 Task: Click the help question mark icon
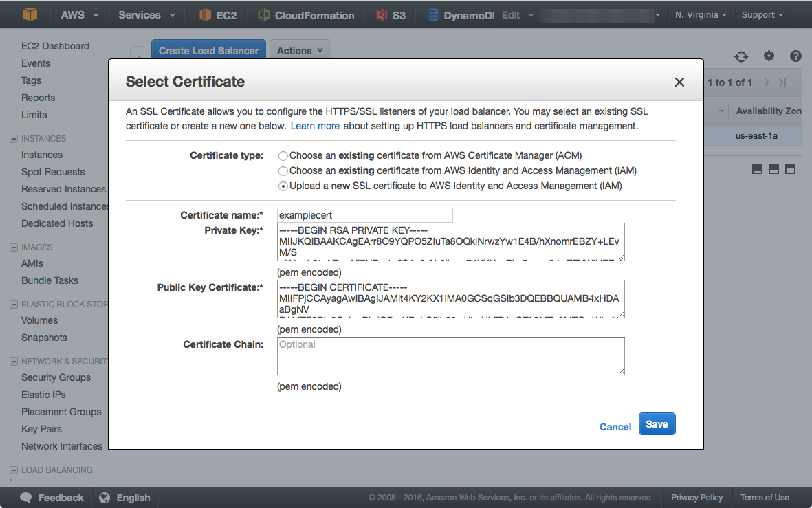(795, 56)
